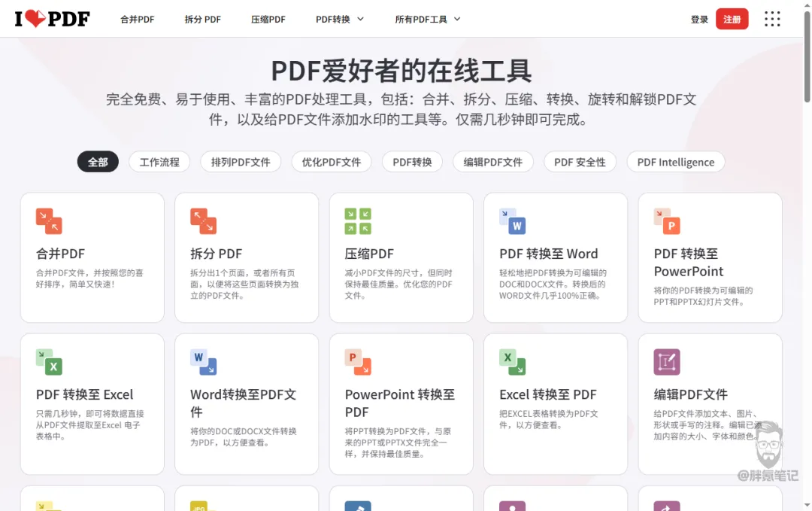
Task: Click the PDF 转换至 Word icon
Action: pos(512,221)
